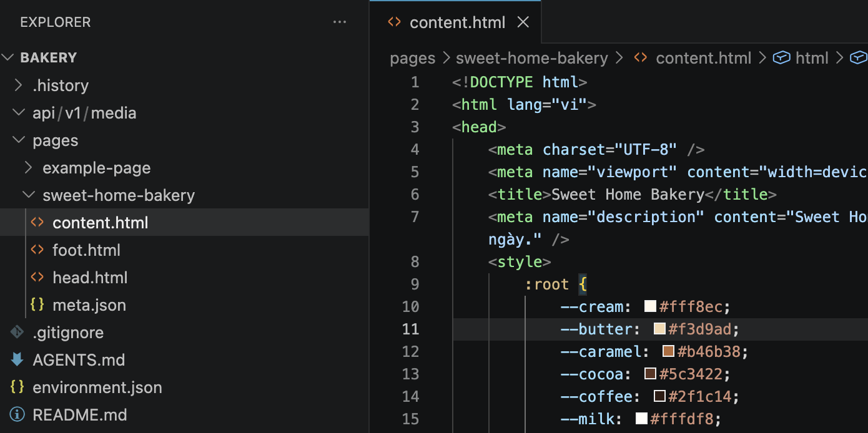
Task: Click the '<head>' tag on line 3
Action: point(479,127)
